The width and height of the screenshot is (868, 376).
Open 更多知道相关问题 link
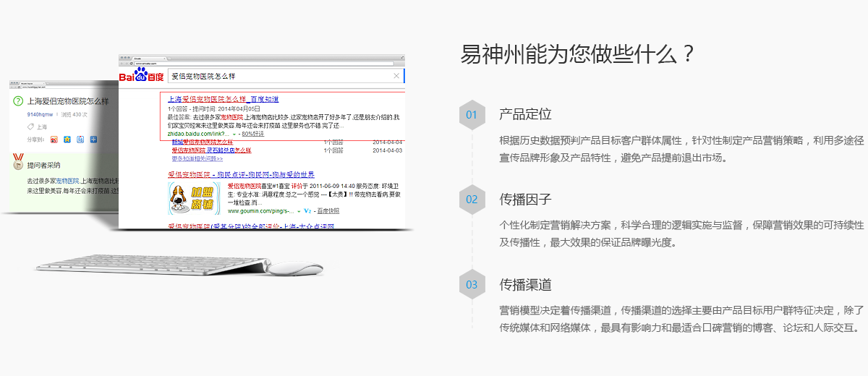197,158
